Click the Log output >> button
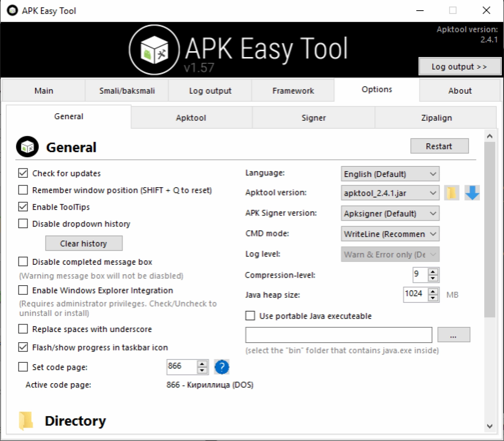 [x=460, y=66]
